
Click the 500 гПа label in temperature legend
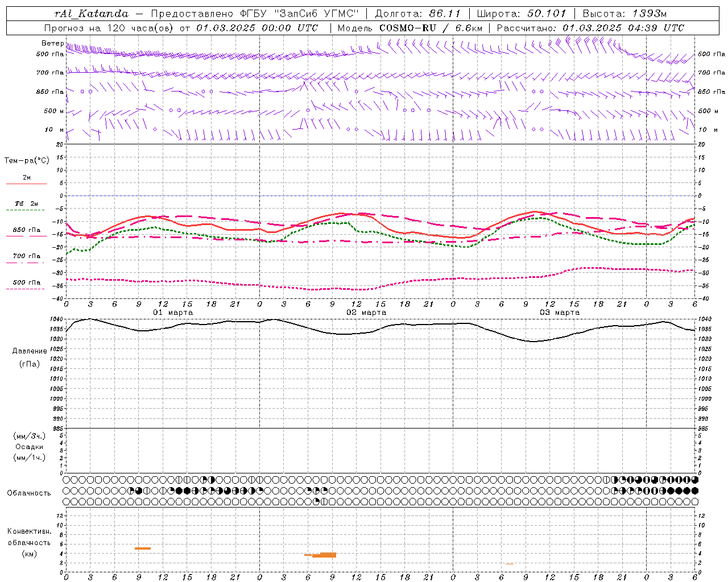(x=27, y=282)
